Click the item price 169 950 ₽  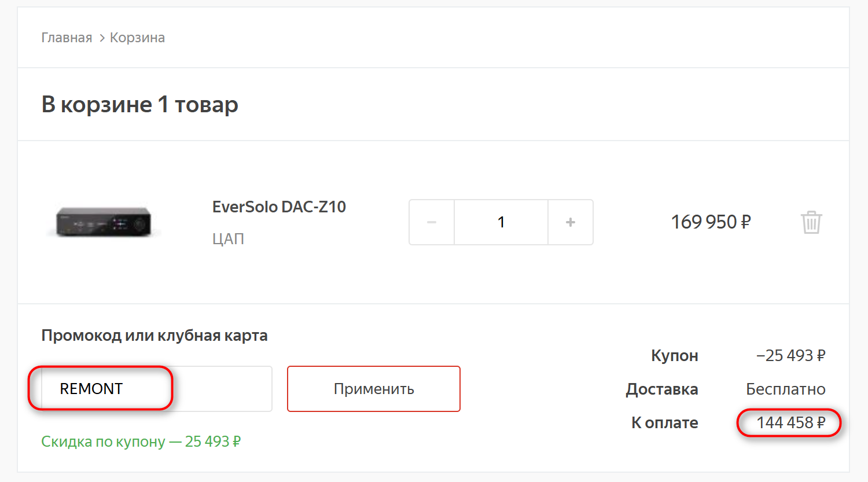(711, 222)
